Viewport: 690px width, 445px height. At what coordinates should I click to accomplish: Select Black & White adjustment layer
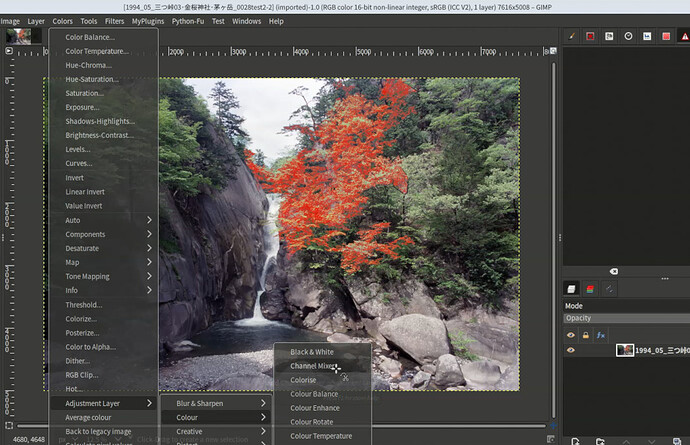click(323, 352)
